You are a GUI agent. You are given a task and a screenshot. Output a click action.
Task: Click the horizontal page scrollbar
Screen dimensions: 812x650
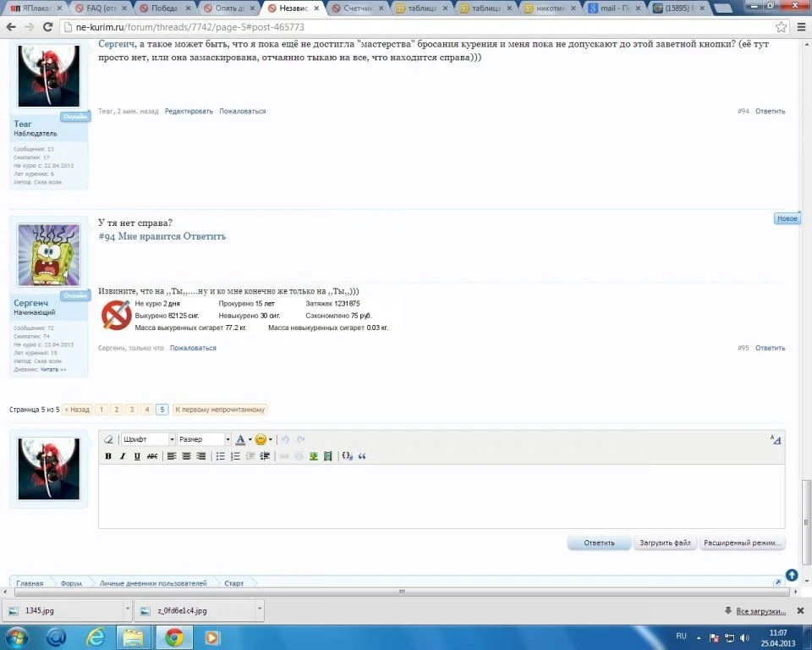click(401, 592)
